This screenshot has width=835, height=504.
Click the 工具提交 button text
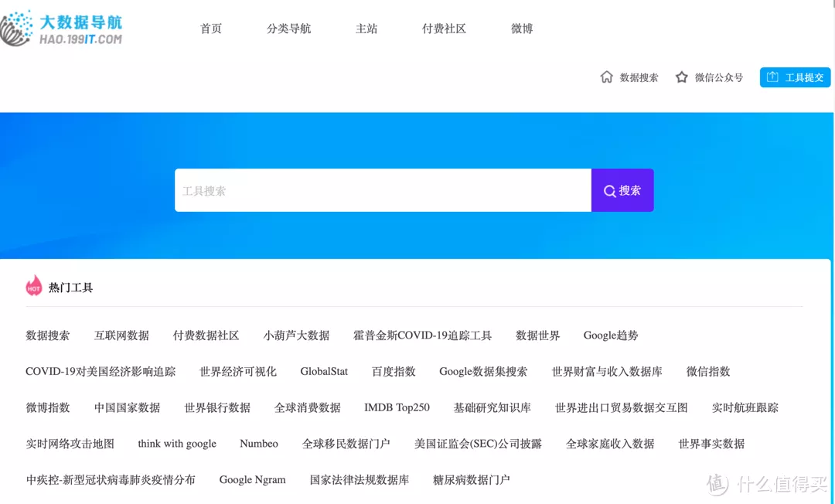coord(805,78)
